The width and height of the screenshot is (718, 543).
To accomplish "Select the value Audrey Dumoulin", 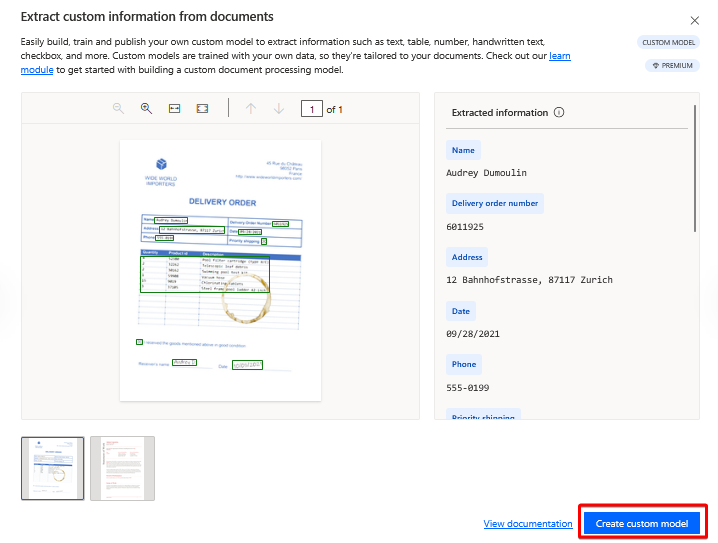I will (x=486, y=173).
